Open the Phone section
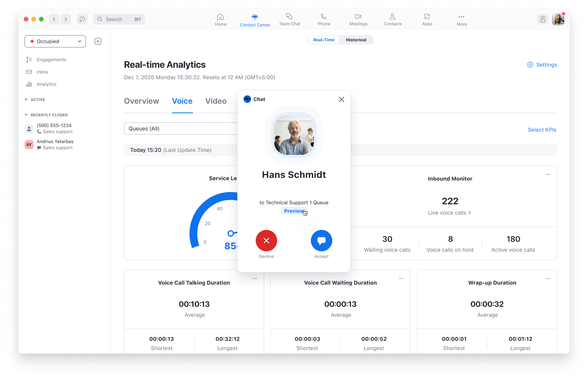Image resolution: width=588 pixels, height=381 pixels. (x=323, y=19)
